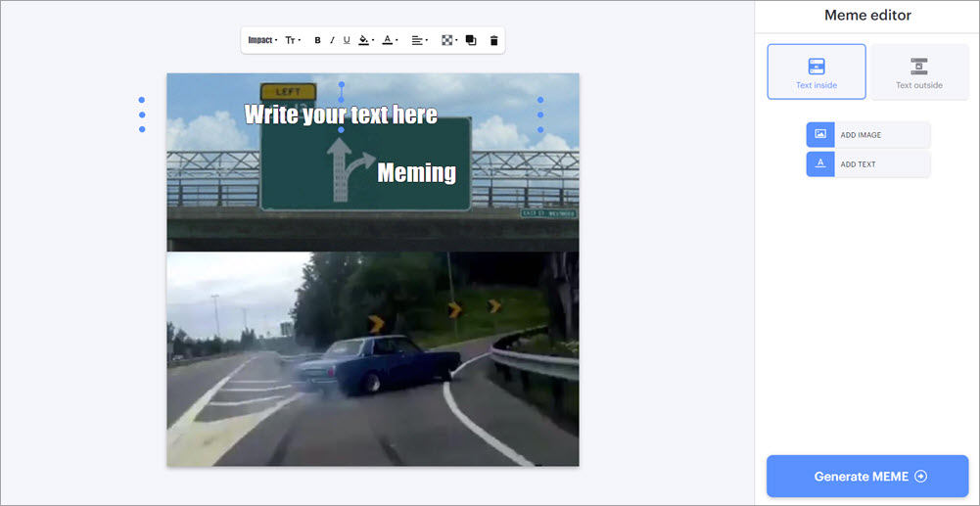Select the 'Meming' caption on the sign
Viewport: 980px width, 506px height.
416,172
